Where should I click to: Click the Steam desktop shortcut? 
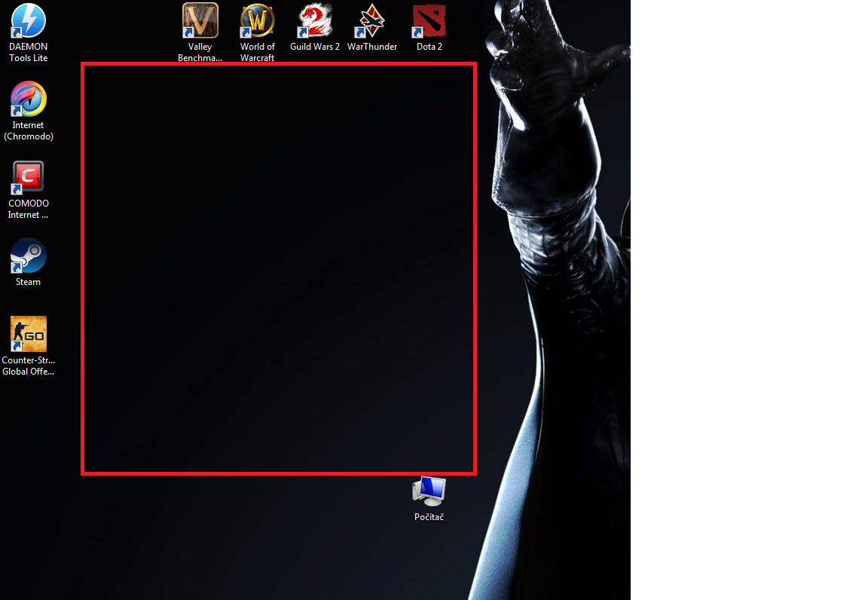(28, 256)
